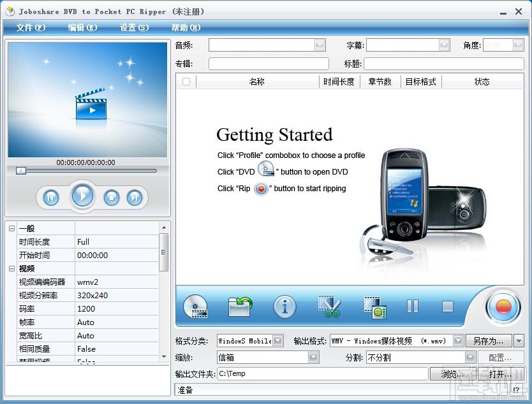Open the 字幕 dropdown
The image size is (532, 404).
point(444,45)
